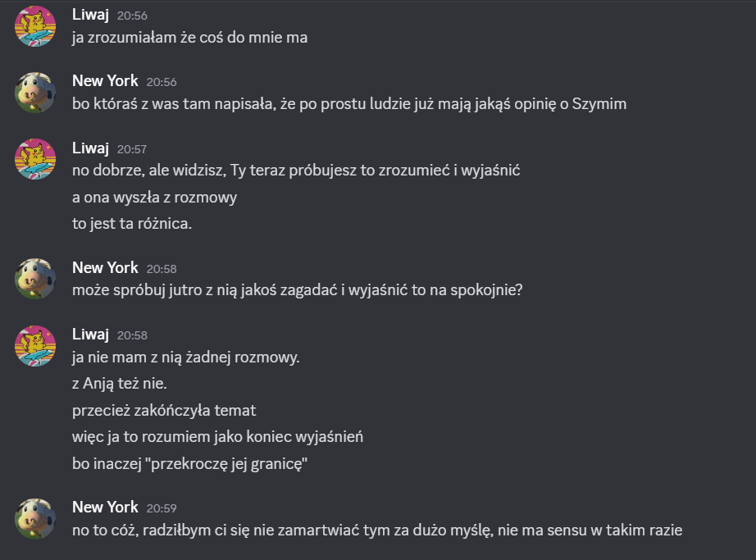The image size is (756, 560).
Task: Click New York's avatar at 20:58
Action: [x=35, y=279]
